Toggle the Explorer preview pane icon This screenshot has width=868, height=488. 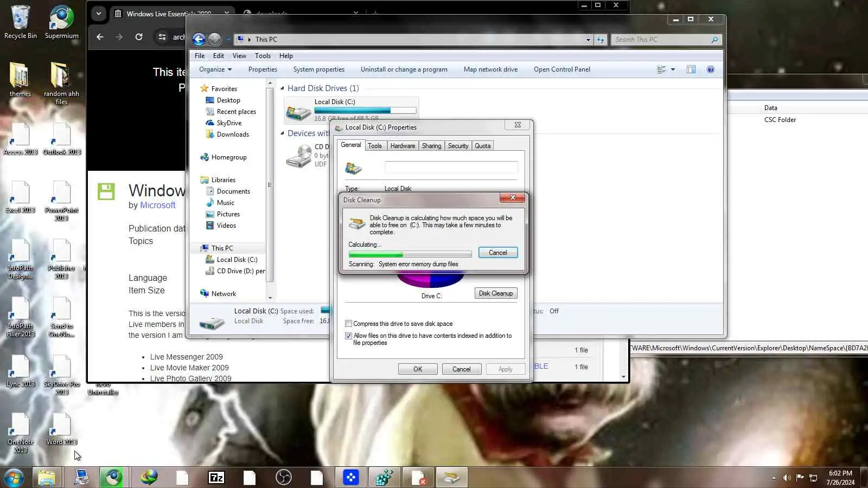click(x=691, y=69)
